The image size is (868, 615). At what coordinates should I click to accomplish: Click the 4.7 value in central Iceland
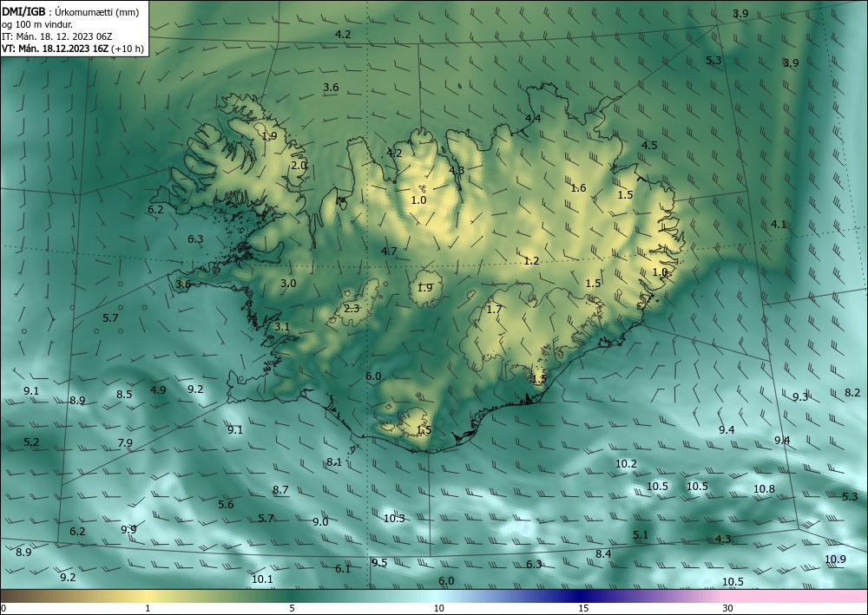(x=389, y=251)
